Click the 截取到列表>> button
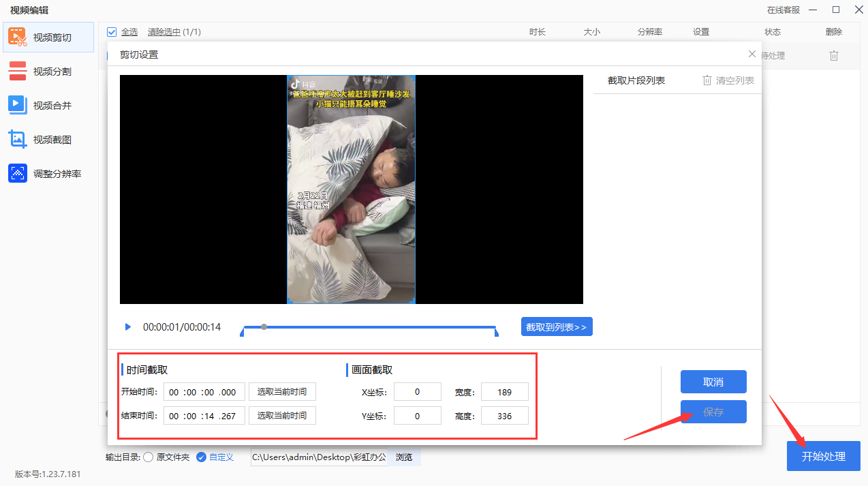868x486 pixels. tap(557, 327)
